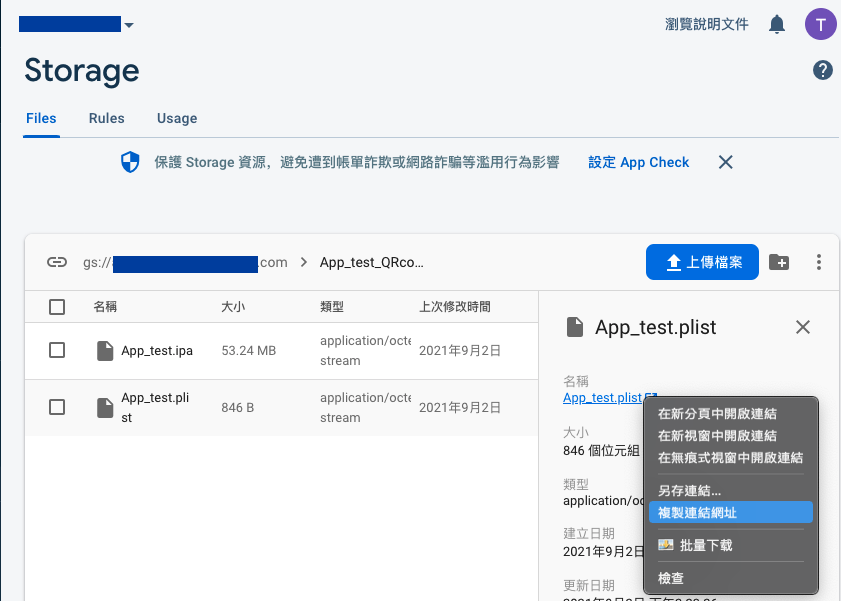Click the 上傳檔案 upload button
The height and width of the screenshot is (601, 841).
tap(702, 262)
